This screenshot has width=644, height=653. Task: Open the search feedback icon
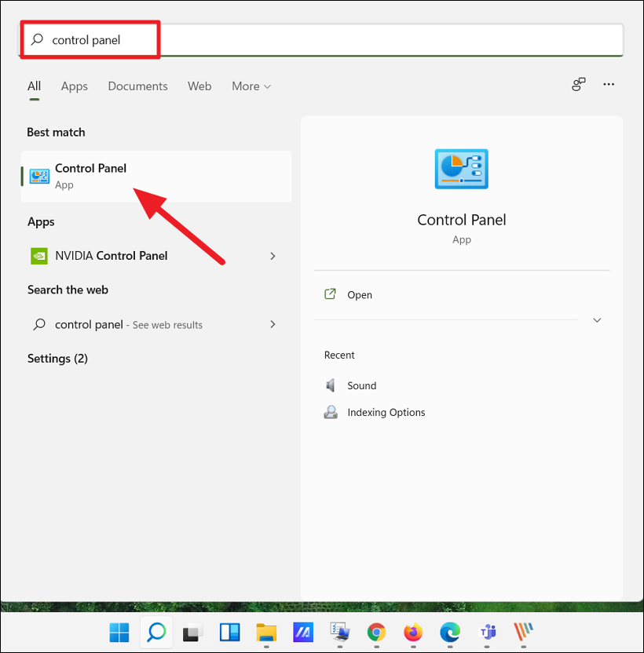pos(579,84)
